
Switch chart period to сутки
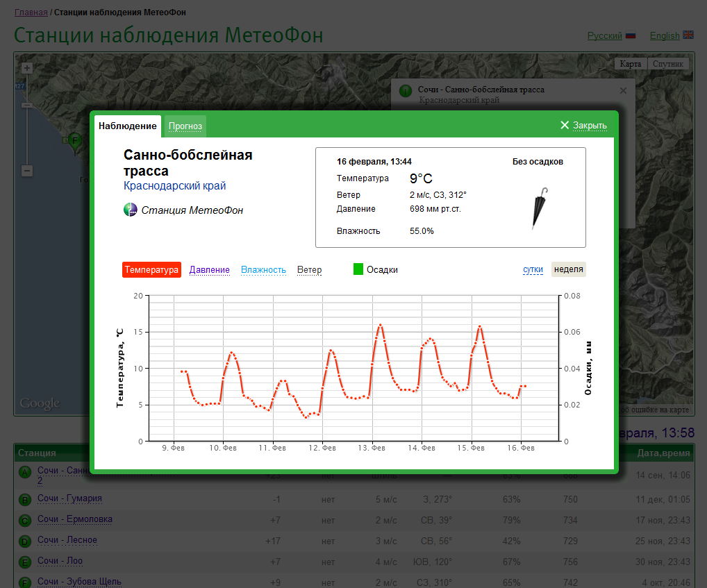pyautogui.click(x=533, y=269)
